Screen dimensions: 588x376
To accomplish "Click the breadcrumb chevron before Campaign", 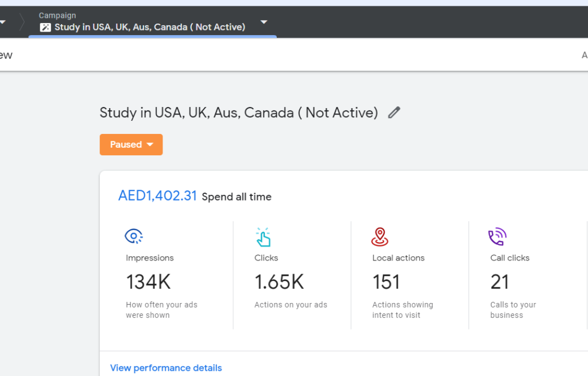I will tap(22, 22).
